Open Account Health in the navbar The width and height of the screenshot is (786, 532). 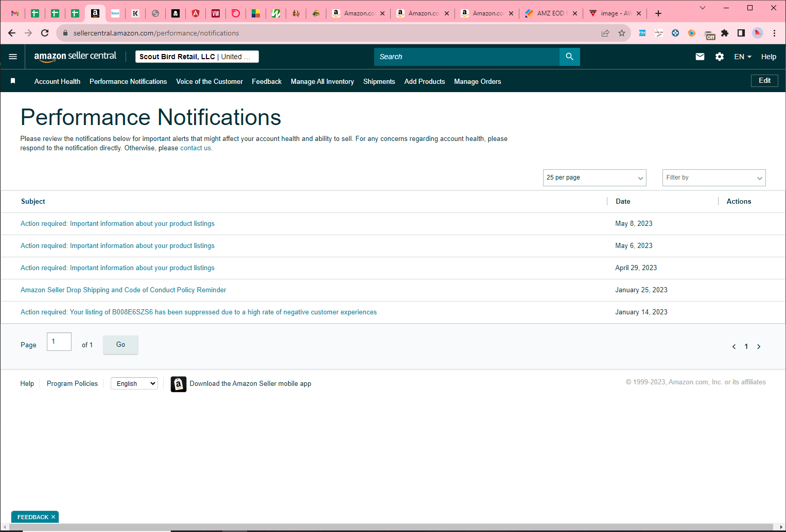point(57,81)
